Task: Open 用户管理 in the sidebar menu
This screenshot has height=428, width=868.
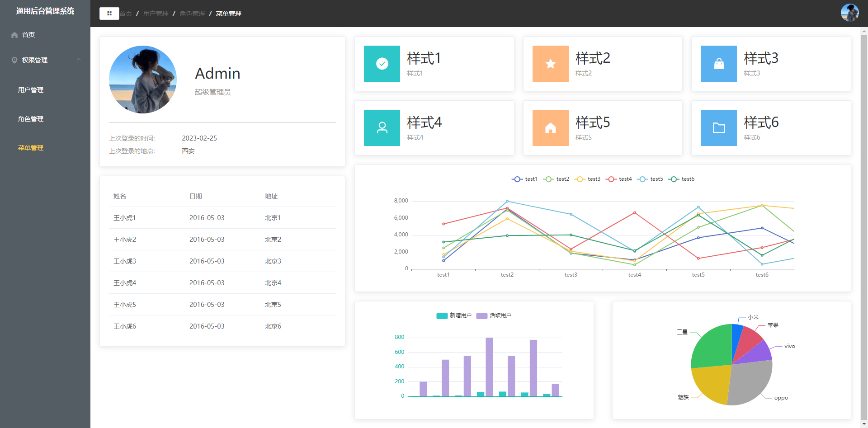Action: click(31, 90)
